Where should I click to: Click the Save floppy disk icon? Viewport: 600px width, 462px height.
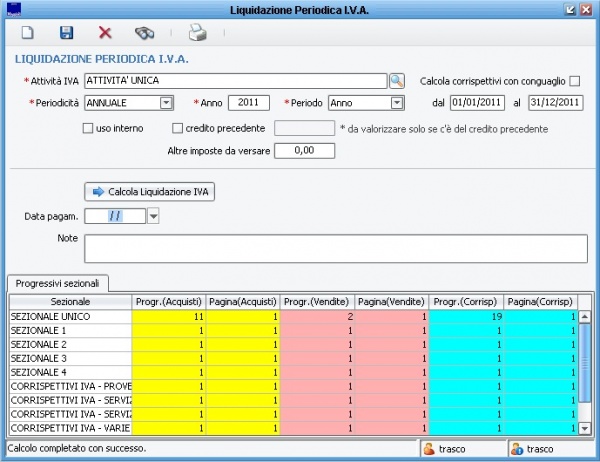coord(66,33)
